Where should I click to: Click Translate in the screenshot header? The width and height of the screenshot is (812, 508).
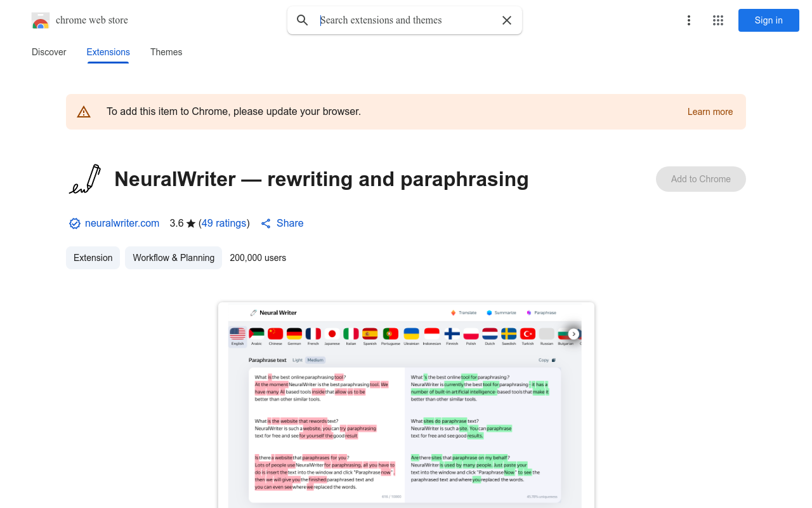tap(464, 312)
